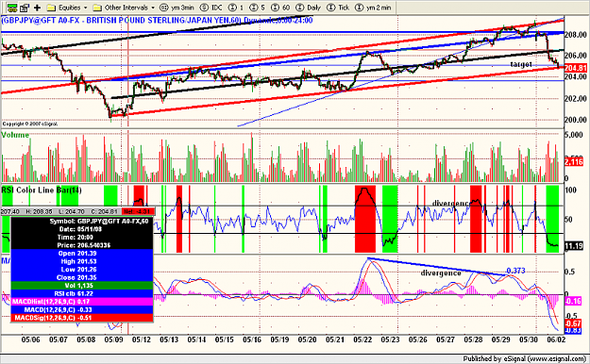
Task: Click the -0.16 MACD histogram value tag
Action: click(573, 301)
